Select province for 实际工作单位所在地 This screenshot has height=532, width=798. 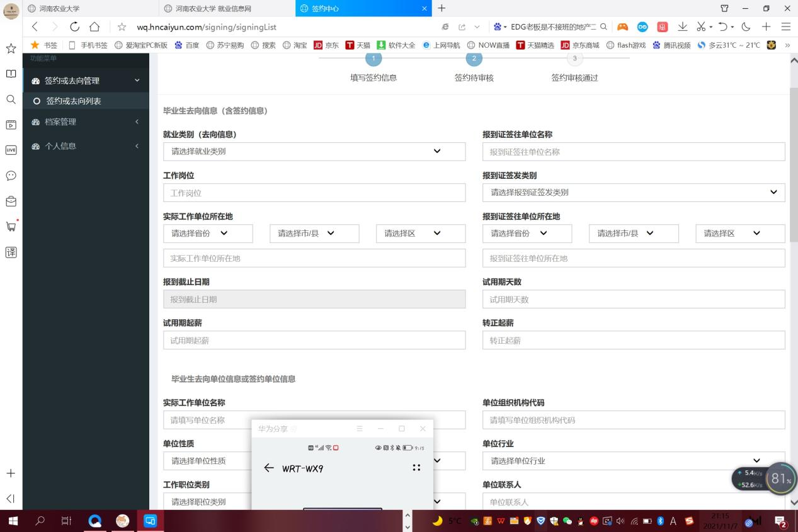pyautogui.click(x=207, y=234)
